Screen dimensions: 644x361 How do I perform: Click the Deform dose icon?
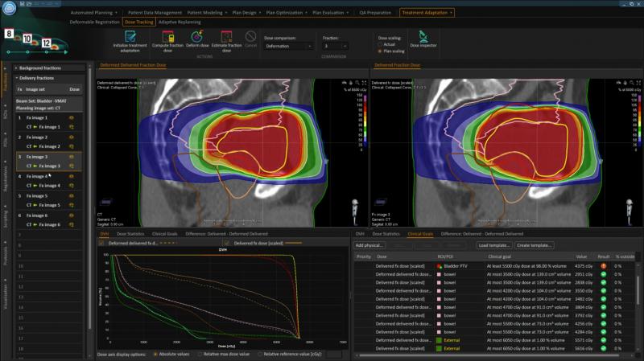coord(198,36)
